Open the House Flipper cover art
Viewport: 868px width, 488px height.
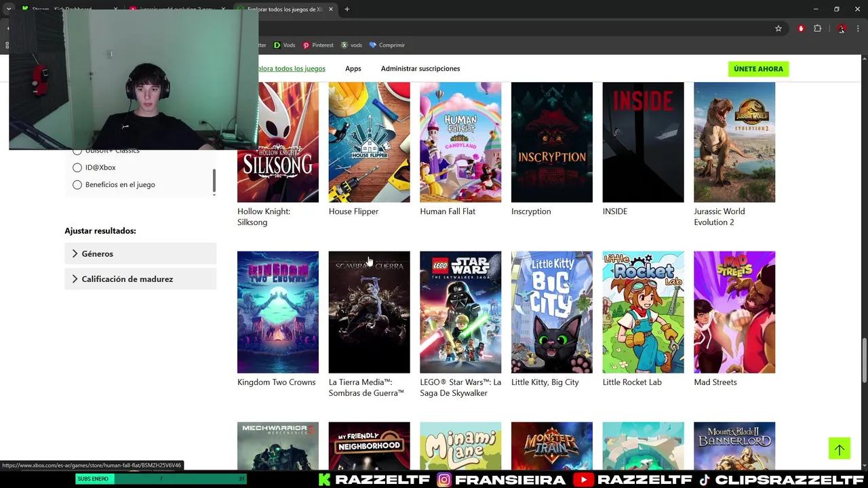tap(369, 142)
